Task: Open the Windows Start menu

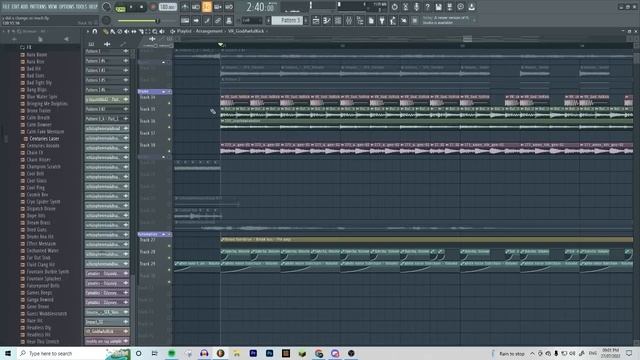Action: pyautogui.click(x=8, y=353)
